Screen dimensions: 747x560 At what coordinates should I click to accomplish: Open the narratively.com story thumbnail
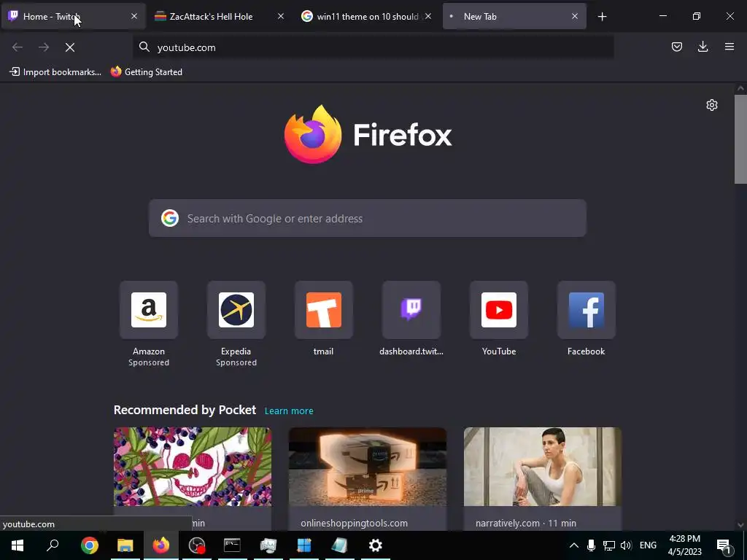(543, 467)
